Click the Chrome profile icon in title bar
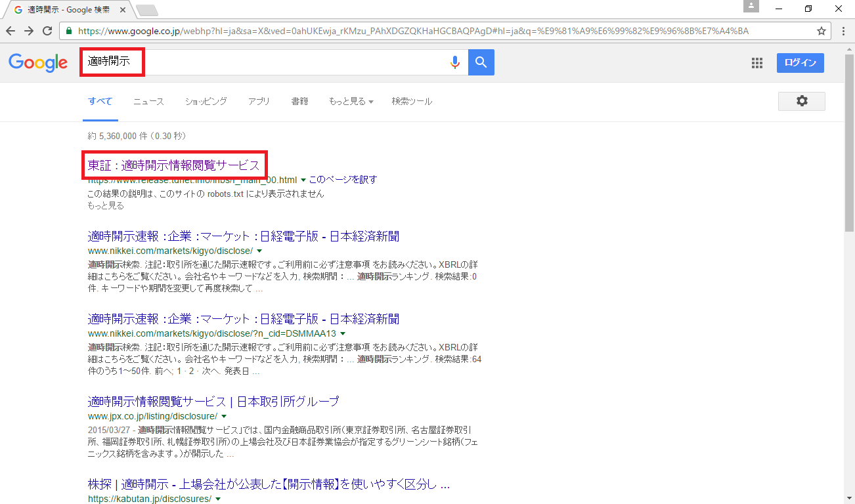855x504 pixels. pos(751,7)
